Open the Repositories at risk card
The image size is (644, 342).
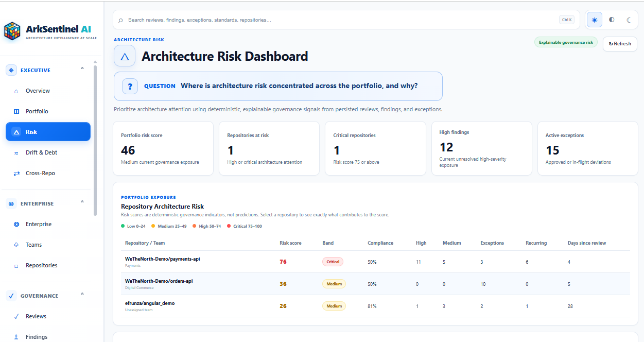[269, 148]
